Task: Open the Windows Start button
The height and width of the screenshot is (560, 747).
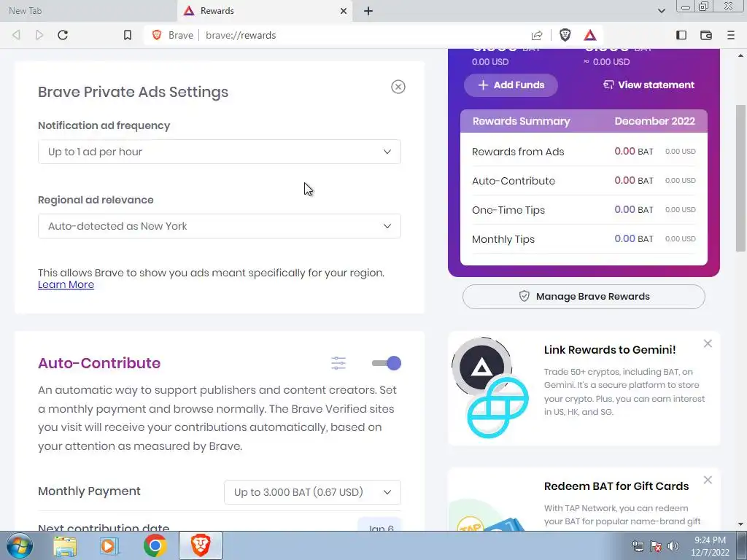Action: (19, 545)
